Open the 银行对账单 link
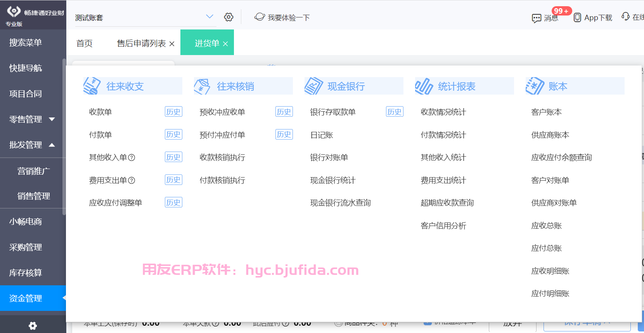 (x=329, y=157)
